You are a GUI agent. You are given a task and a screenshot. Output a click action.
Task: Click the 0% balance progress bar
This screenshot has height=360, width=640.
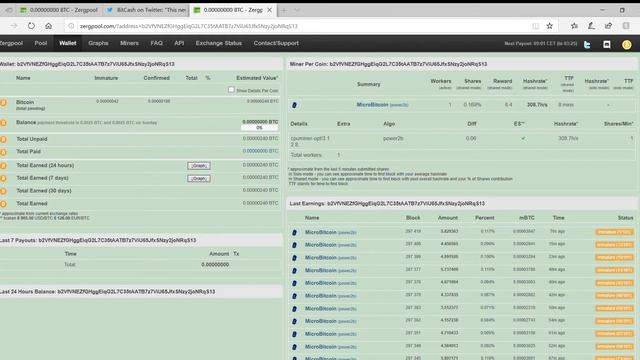pos(260,128)
